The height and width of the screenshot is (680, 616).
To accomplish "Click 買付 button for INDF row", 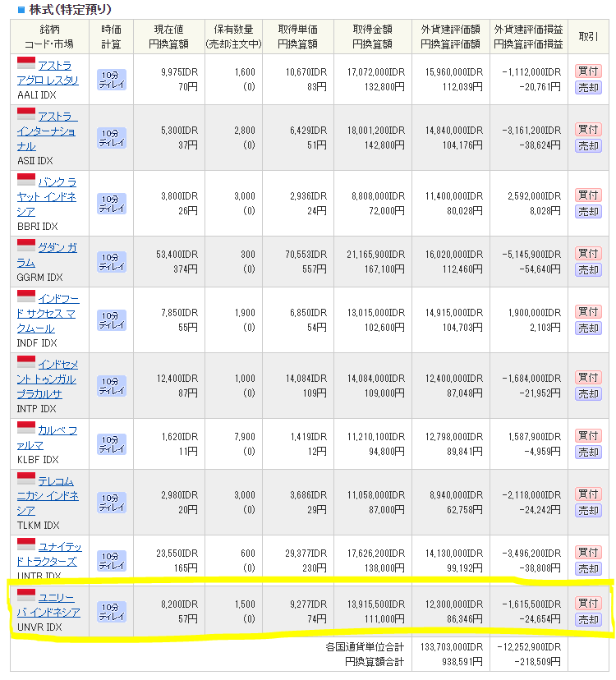I will coord(588,312).
